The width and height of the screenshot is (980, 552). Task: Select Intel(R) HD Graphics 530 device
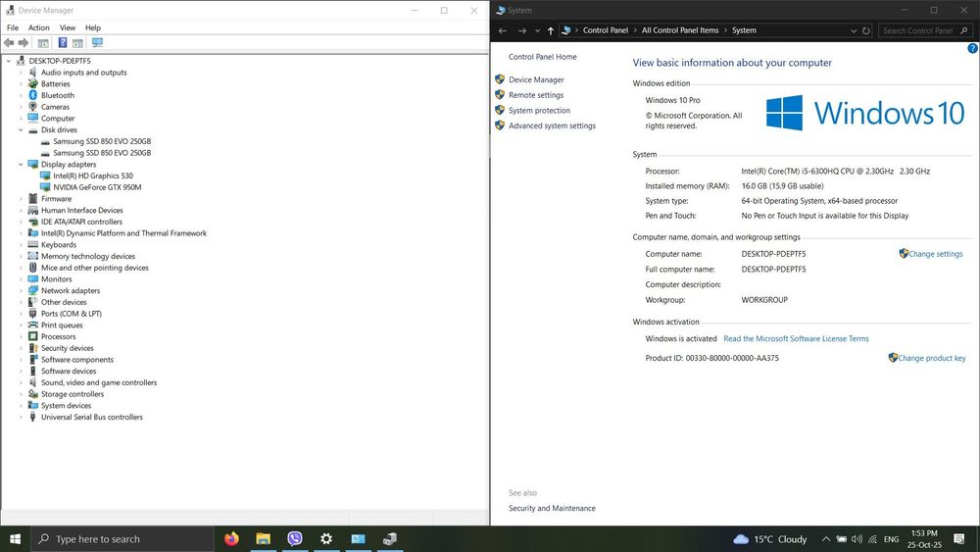click(93, 176)
